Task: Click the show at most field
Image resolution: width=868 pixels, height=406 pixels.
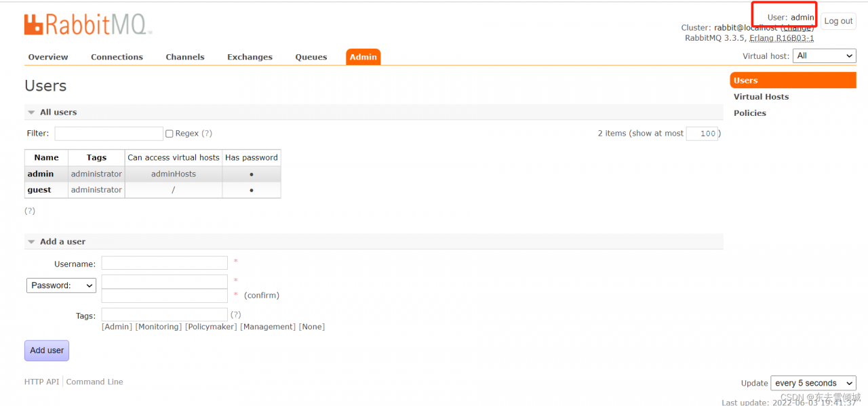Action: (702, 134)
